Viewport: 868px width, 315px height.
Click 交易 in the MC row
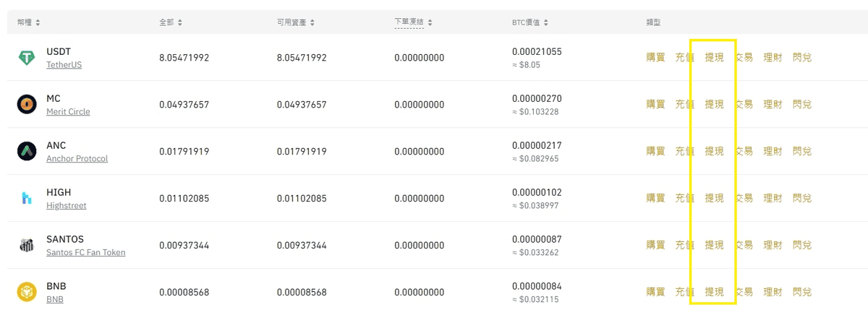pos(744,105)
